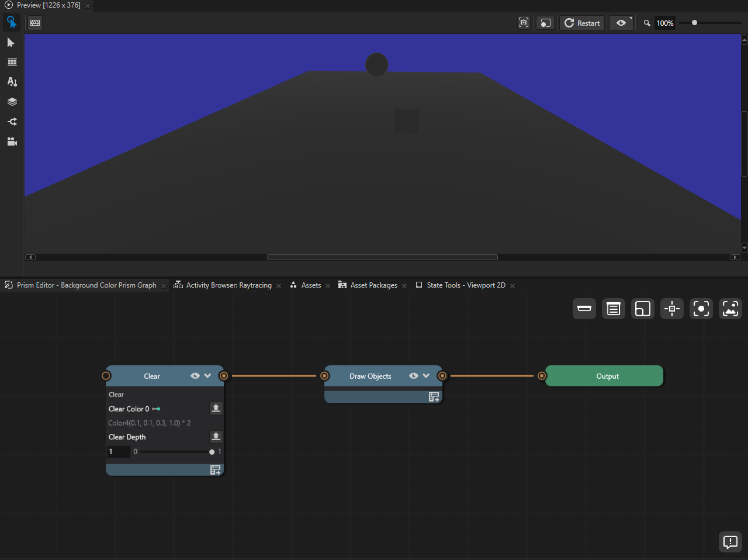The image size is (748, 560).
Task: Add property to the Clear node
Action: point(216,469)
